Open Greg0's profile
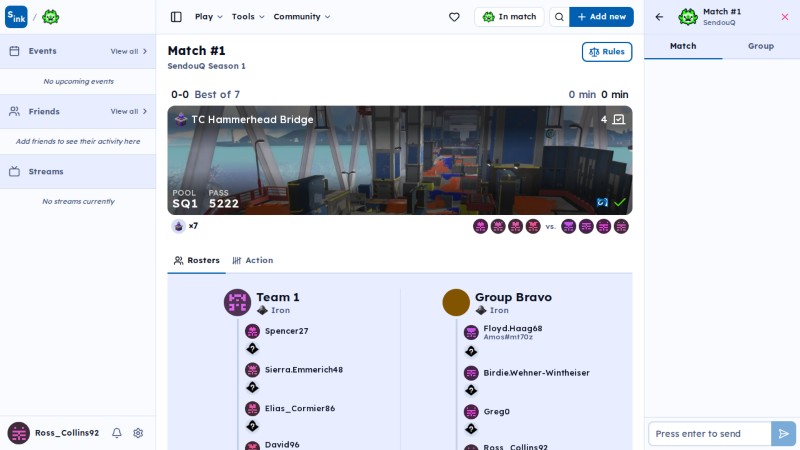The width and height of the screenshot is (800, 450). pos(496,412)
